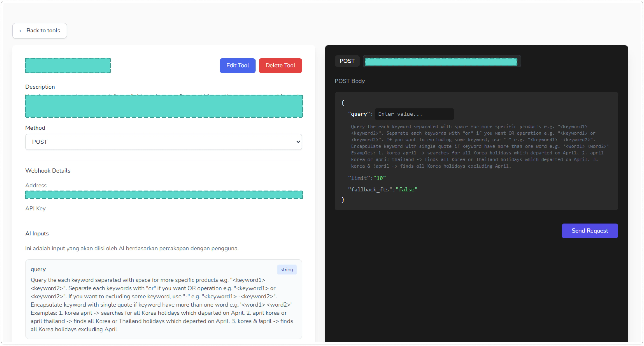Click the fallback_fts value "false"
Screen dimensions: 644x346
(x=406, y=190)
